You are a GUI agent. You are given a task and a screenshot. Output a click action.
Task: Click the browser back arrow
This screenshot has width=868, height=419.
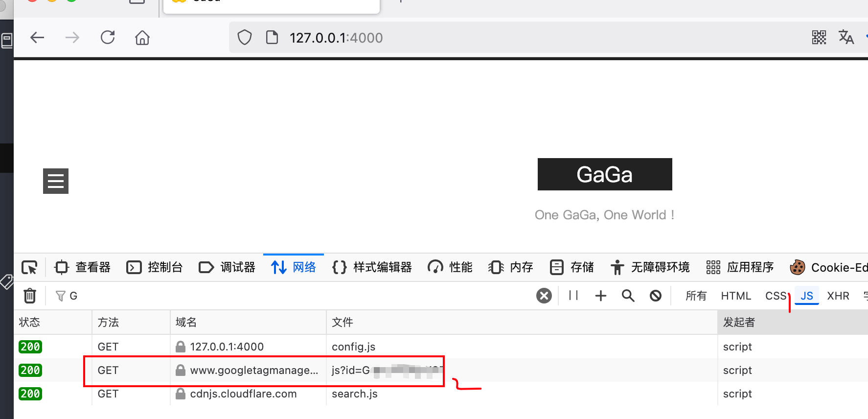[x=37, y=38]
